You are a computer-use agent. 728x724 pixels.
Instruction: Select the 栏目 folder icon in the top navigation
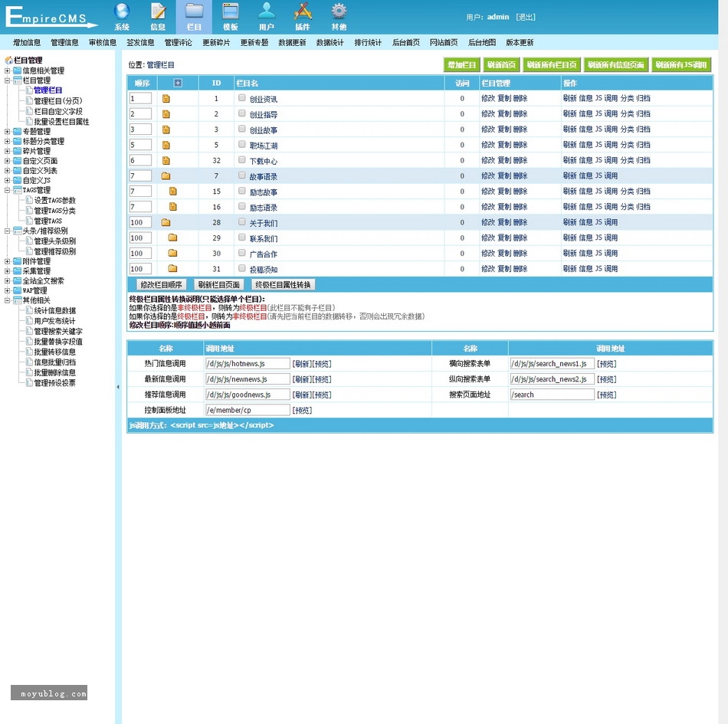pyautogui.click(x=194, y=11)
